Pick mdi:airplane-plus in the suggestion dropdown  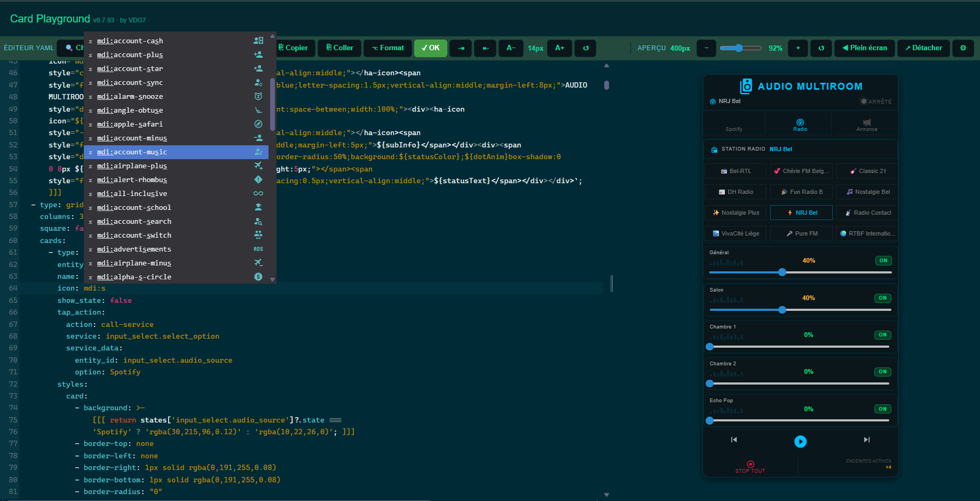click(x=132, y=166)
